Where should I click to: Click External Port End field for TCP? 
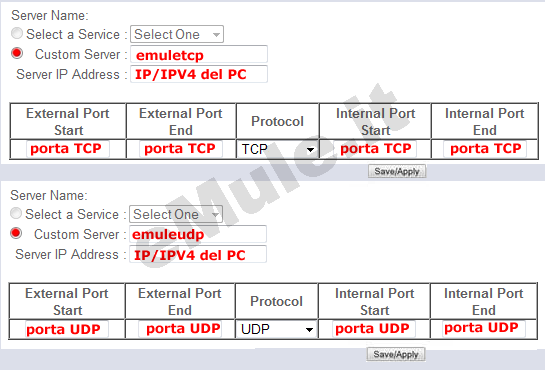coord(181,149)
